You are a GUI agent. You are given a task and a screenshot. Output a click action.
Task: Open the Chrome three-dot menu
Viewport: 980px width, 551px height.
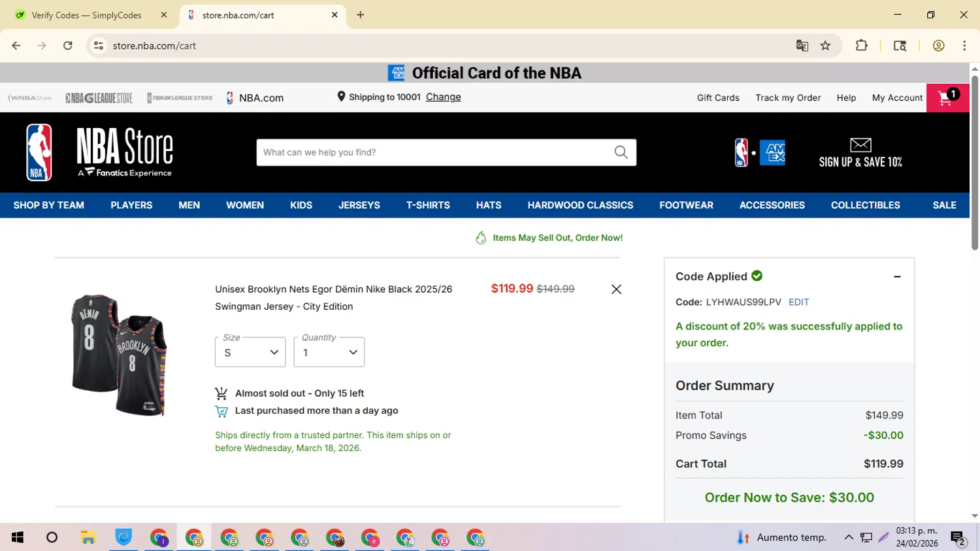[x=964, y=46]
